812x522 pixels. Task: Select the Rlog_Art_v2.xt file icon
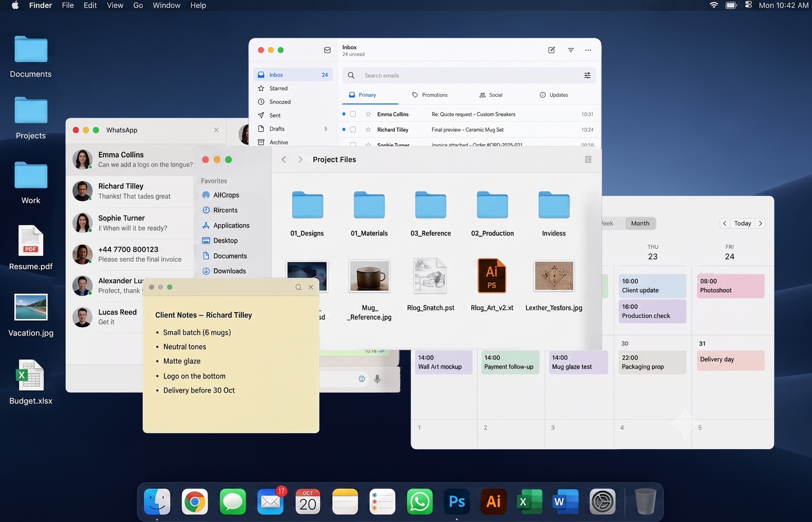492,275
